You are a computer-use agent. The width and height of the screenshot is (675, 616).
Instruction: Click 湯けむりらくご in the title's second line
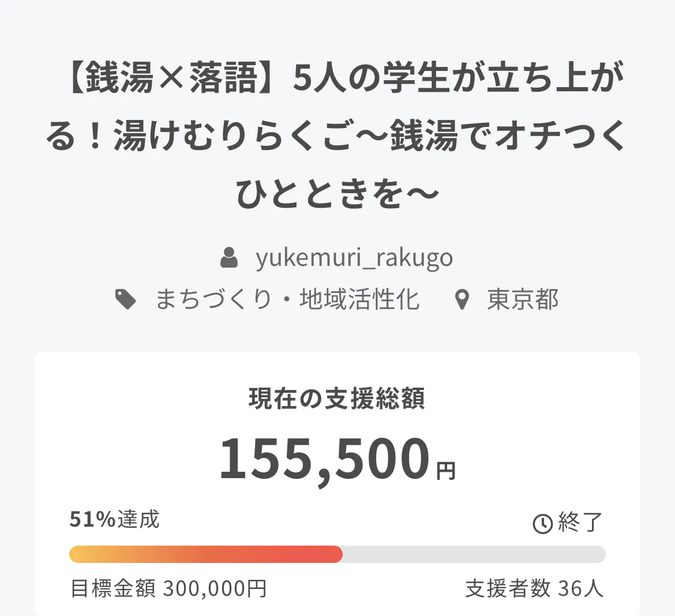tap(232, 136)
